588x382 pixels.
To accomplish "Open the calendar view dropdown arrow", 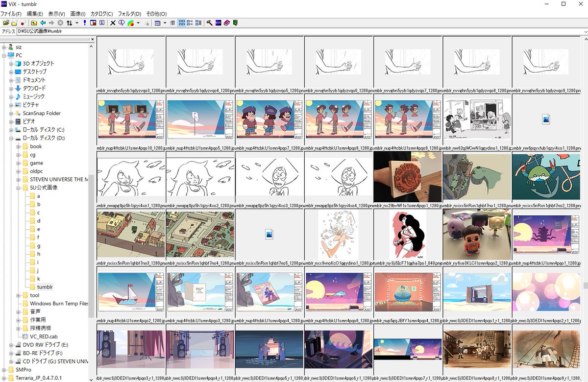I will [165, 23].
